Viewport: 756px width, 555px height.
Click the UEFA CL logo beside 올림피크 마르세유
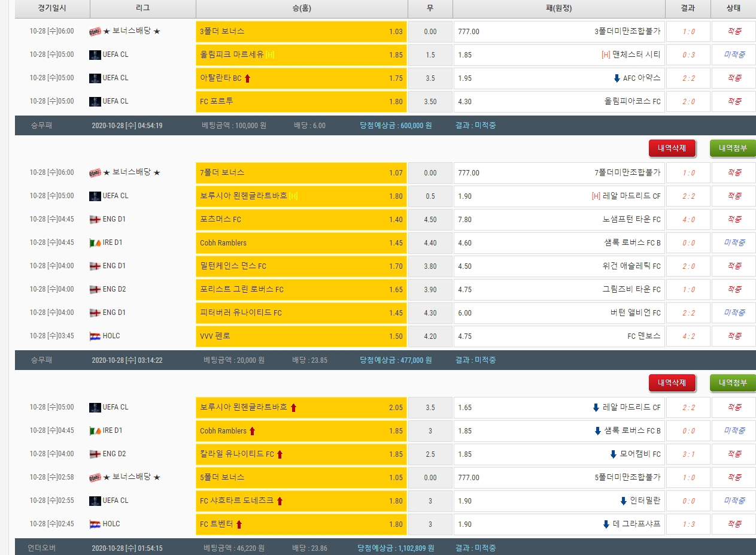95,54
